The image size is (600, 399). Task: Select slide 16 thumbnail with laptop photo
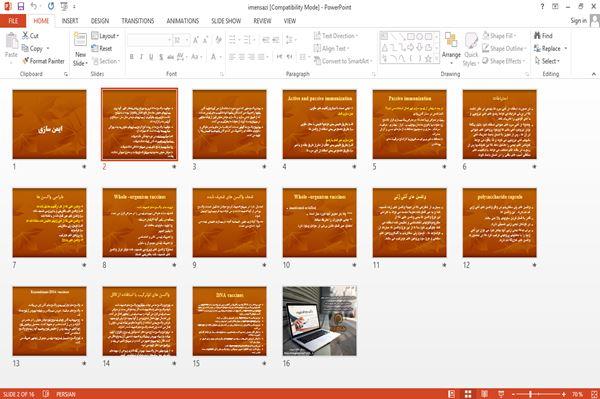coord(320,321)
